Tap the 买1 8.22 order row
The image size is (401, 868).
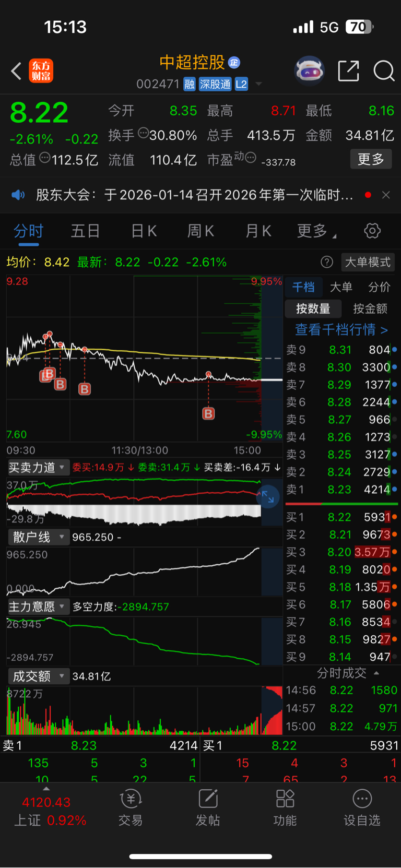click(341, 517)
